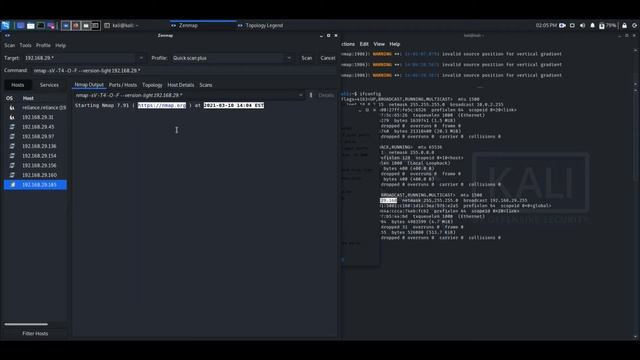Image resolution: width=640 pixels, height=360 pixels.
Task: Open the file manager launcher in the panel
Action: 31,25
